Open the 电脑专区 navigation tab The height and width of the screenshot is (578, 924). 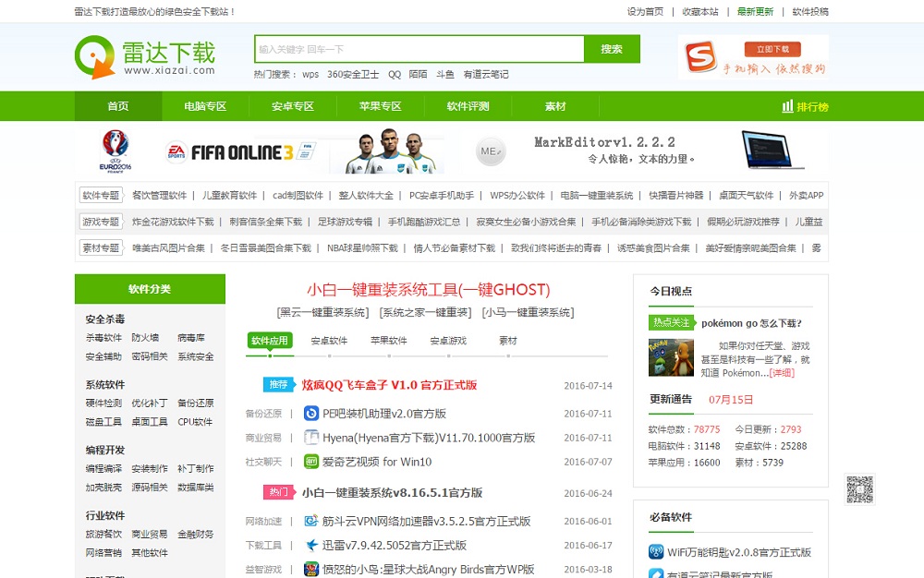[205, 106]
